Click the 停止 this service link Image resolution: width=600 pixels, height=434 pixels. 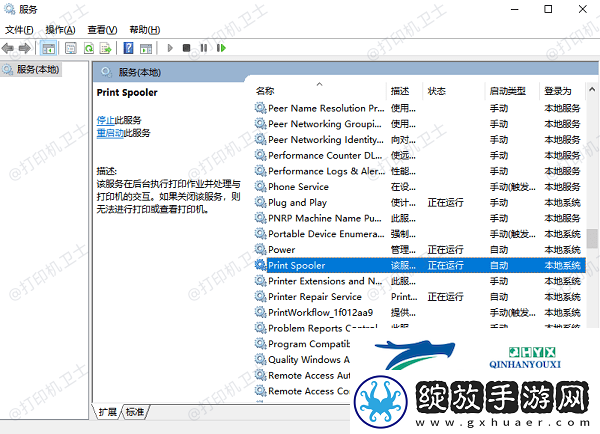pos(105,120)
